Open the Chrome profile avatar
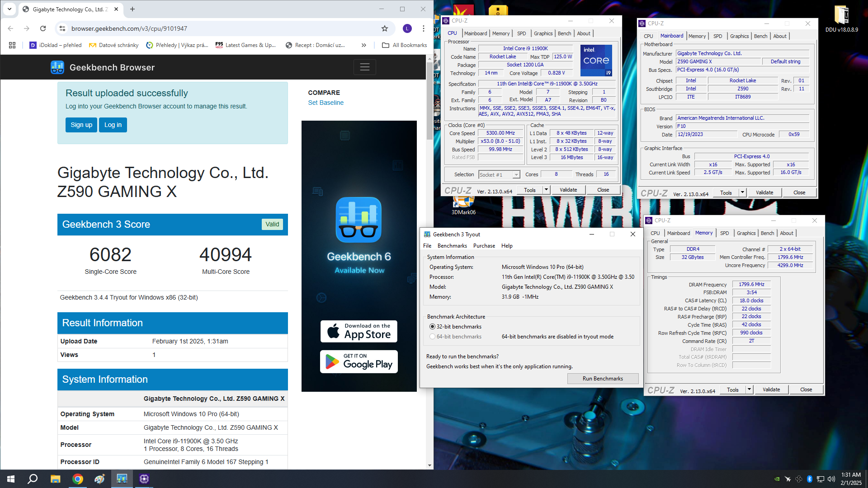This screenshot has width=868, height=488. 407,28
